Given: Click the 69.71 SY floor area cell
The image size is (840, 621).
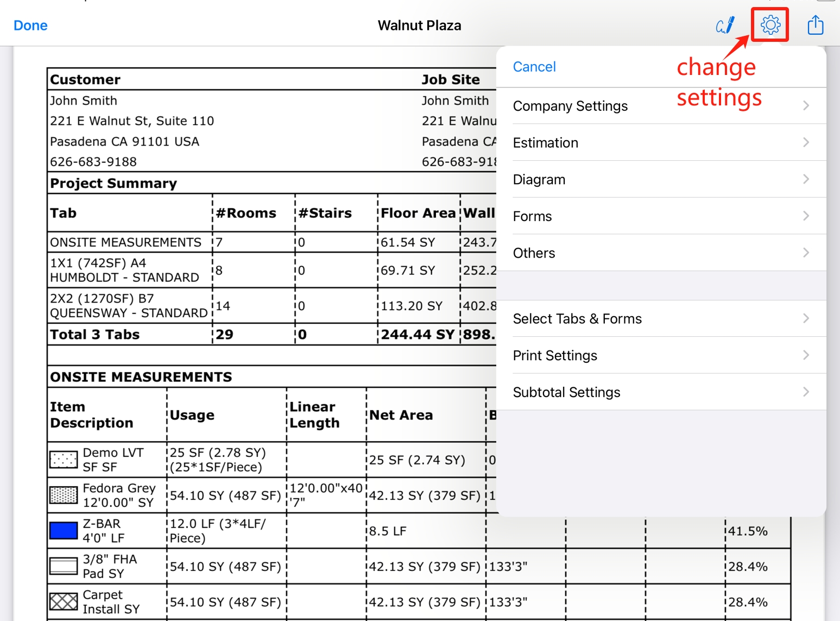Looking at the screenshot, I should point(408,270).
